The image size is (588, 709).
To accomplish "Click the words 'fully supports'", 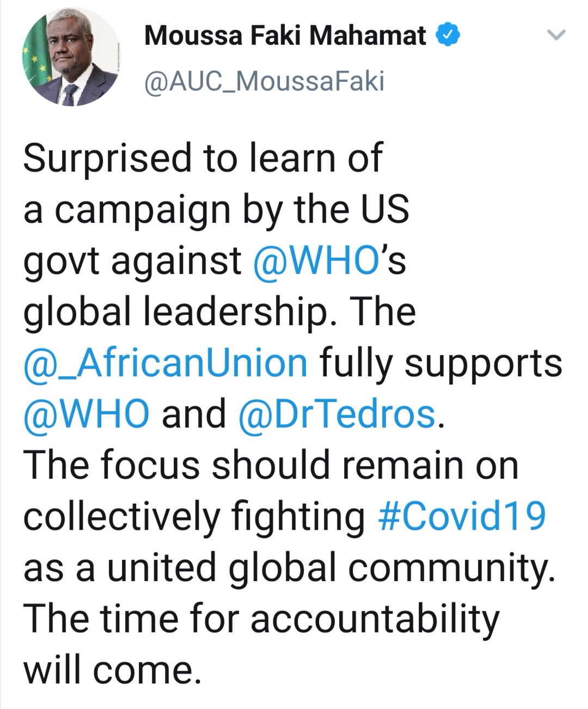I will 440,363.
